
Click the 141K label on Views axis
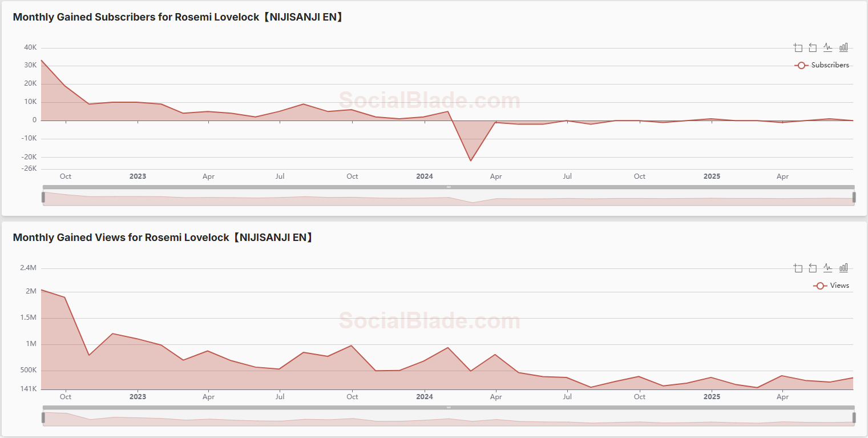[29, 389]
